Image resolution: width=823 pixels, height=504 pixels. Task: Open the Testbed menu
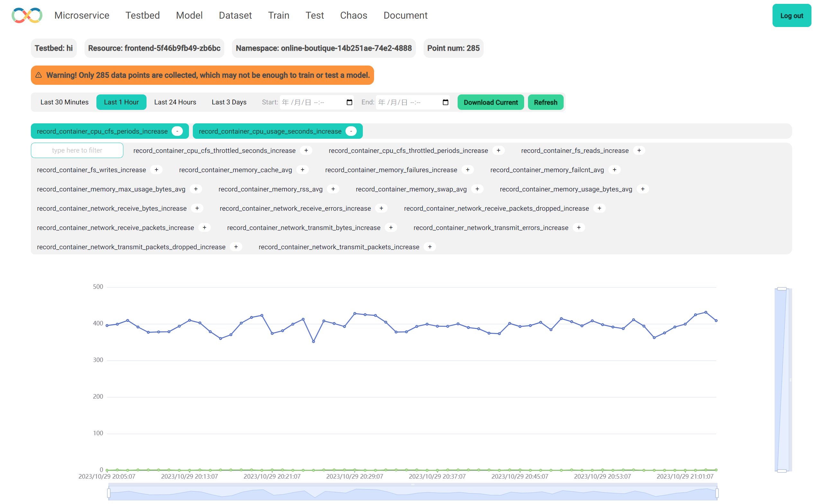click(x=143, y=15)
